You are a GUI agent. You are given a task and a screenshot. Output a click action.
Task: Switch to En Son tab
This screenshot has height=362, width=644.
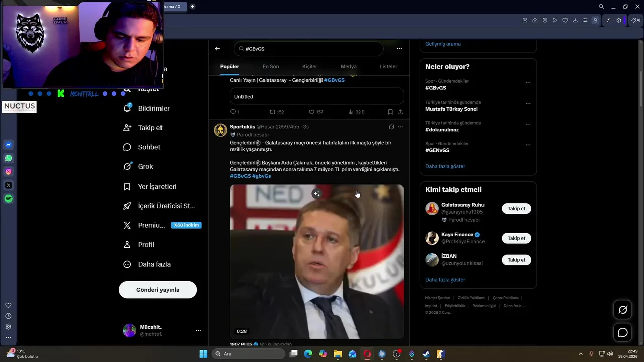271,66
